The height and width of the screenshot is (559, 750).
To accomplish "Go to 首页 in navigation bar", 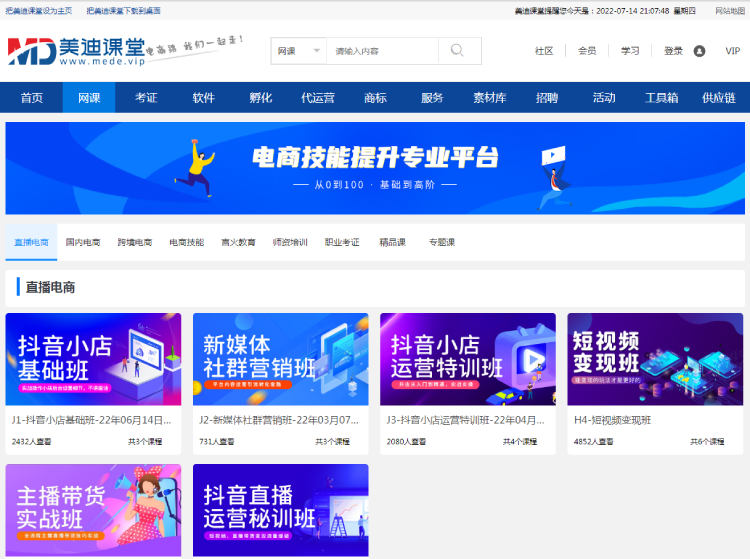I will tap(32, 98).
